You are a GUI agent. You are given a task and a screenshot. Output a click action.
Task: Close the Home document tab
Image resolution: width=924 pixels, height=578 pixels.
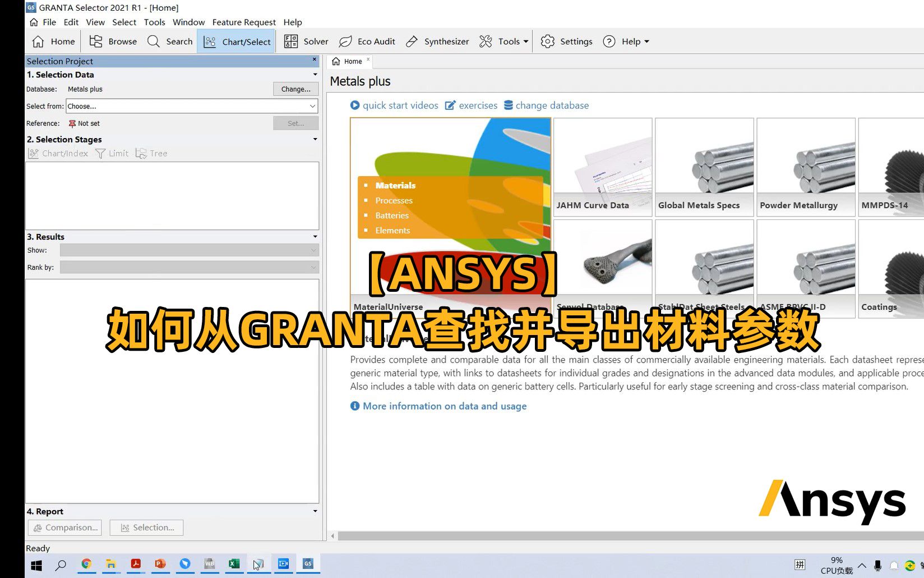point(368,59)
